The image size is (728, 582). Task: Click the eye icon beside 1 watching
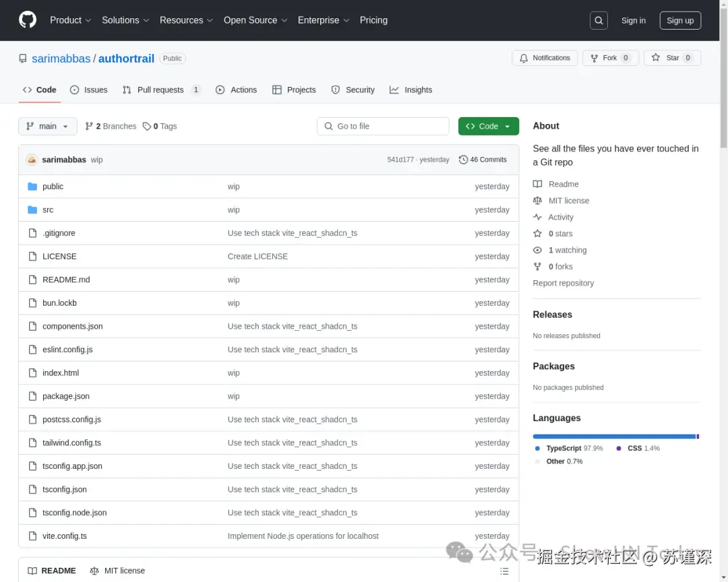tap(537, 250)
